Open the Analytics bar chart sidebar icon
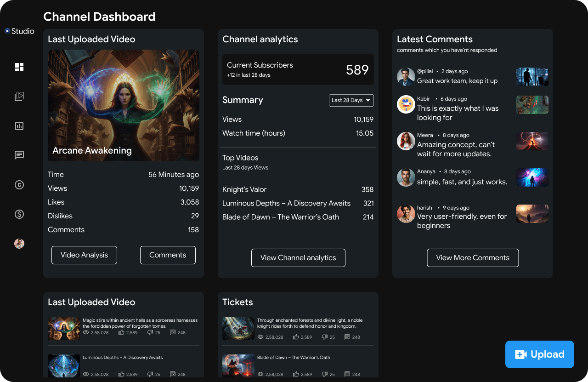The height and width of the screenshot is (382, 588). 19,126
